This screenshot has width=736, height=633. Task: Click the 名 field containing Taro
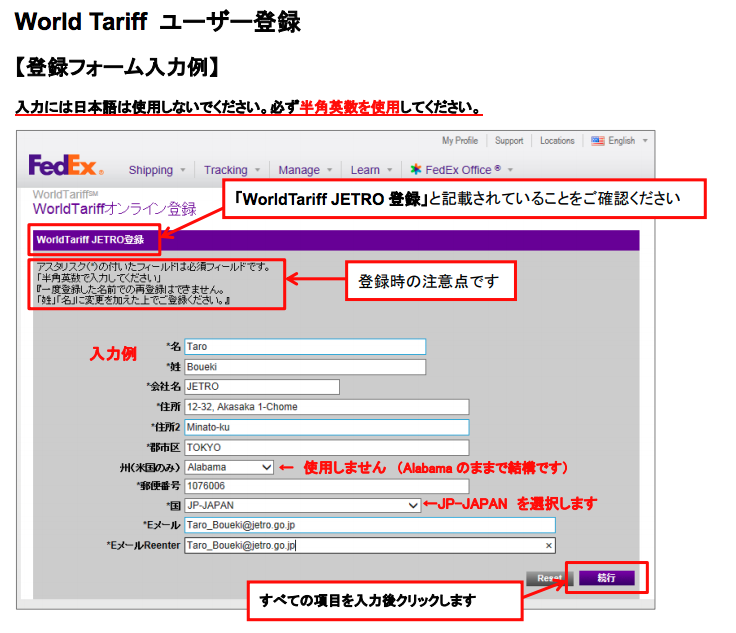coord(305,347)
